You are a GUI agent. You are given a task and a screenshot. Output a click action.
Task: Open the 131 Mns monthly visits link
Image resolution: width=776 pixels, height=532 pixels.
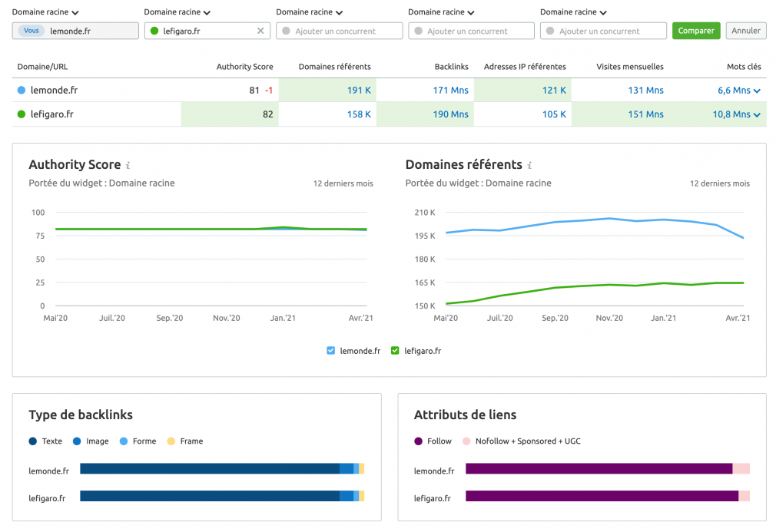tap(645, 90)
